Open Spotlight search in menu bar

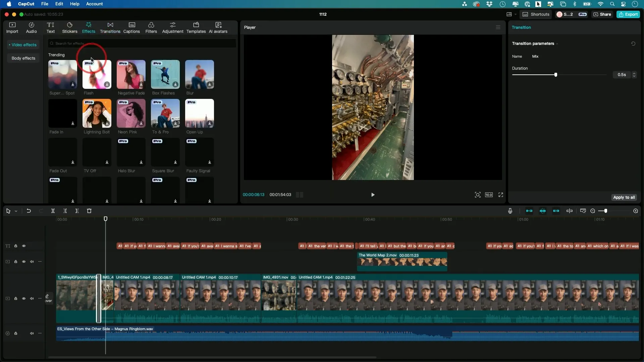[x=612, y=4]
